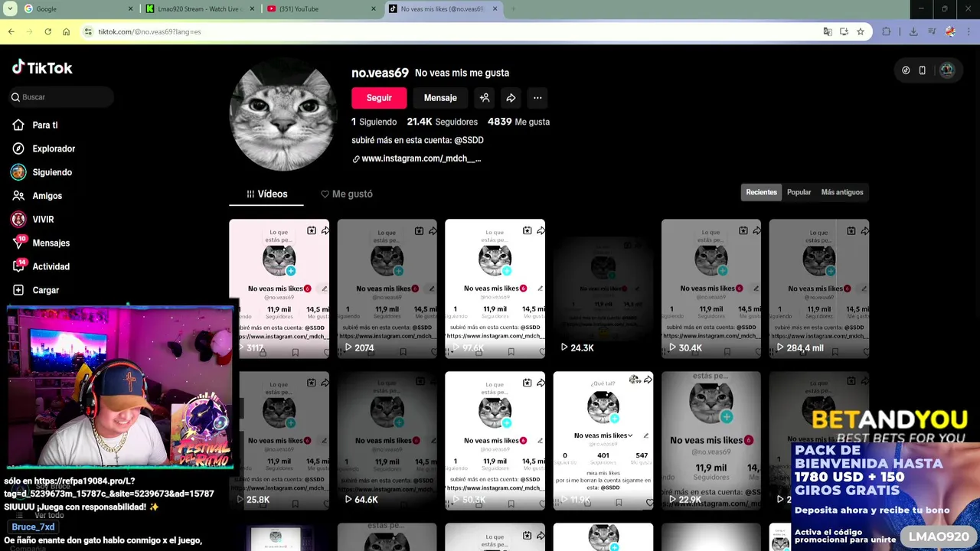Click 1 Siguiendo count

click(x=374, y=122)
